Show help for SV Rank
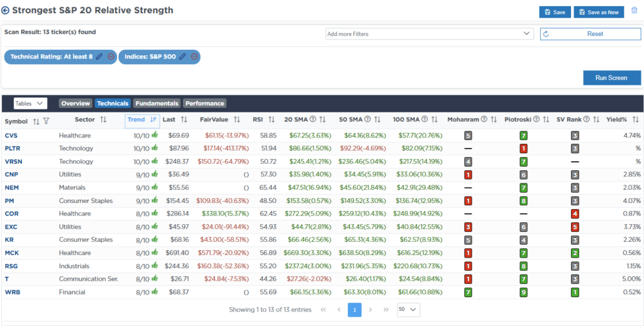The width and height of the screenshot is (644, 326). [586, 120]
